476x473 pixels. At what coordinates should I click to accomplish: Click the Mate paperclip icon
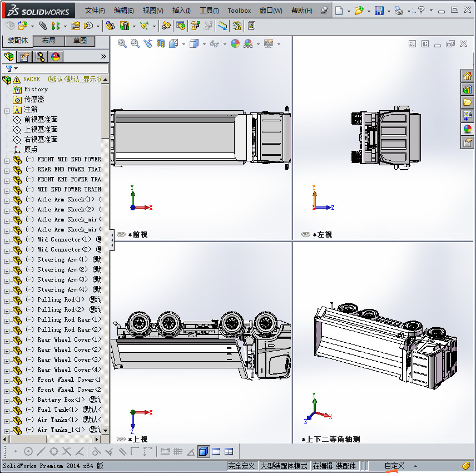pos(43,26)
